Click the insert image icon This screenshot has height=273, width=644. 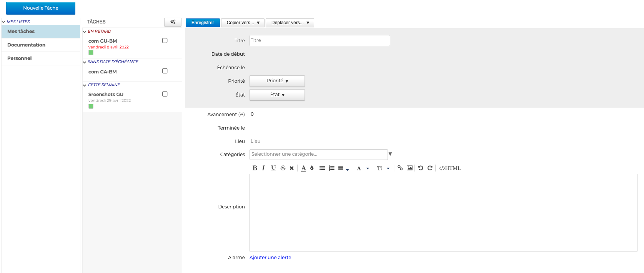[410, 168]
